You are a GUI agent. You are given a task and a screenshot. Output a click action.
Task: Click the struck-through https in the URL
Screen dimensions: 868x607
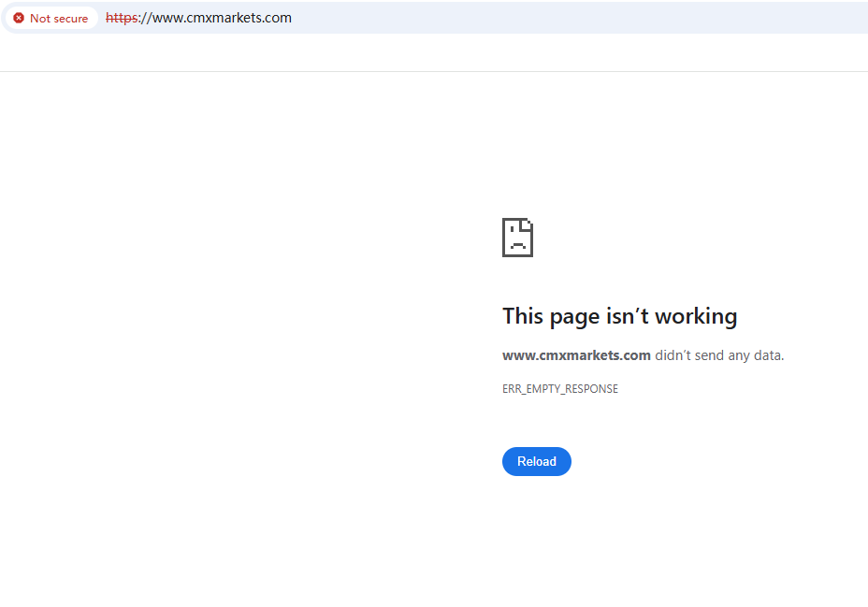[x=122, y=18]
